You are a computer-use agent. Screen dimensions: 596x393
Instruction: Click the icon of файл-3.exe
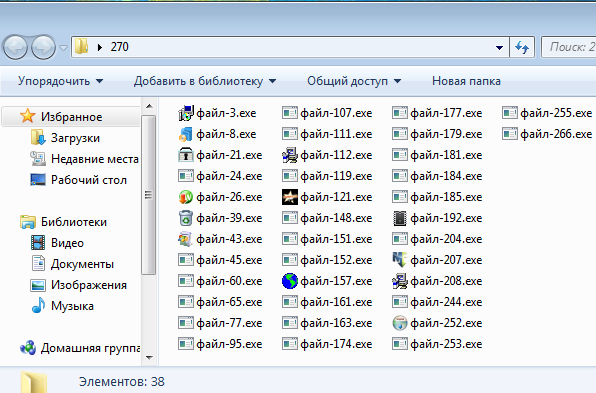coord(186,113)
